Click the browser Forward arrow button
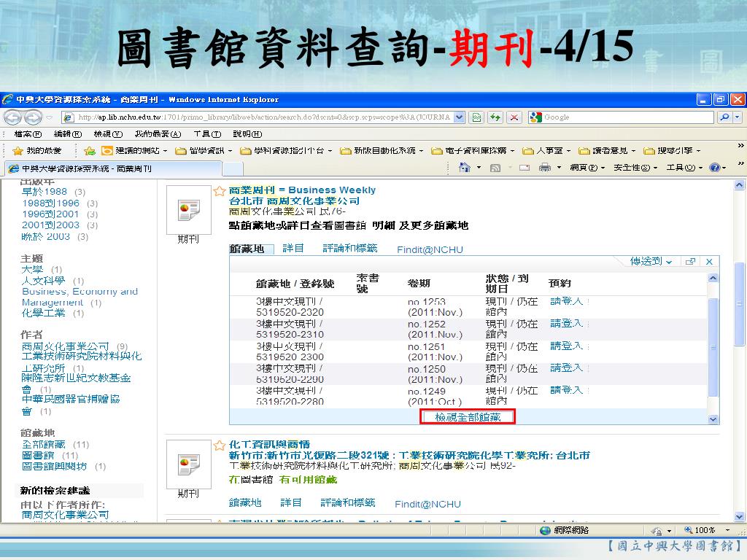The width and height of the screenshot is (747, 560). point(33,117)
